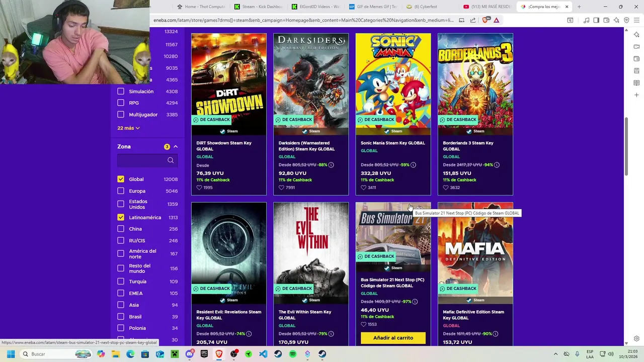Click the magnifier icon in the Zona search
644x362 pixels.
(171, 160)
